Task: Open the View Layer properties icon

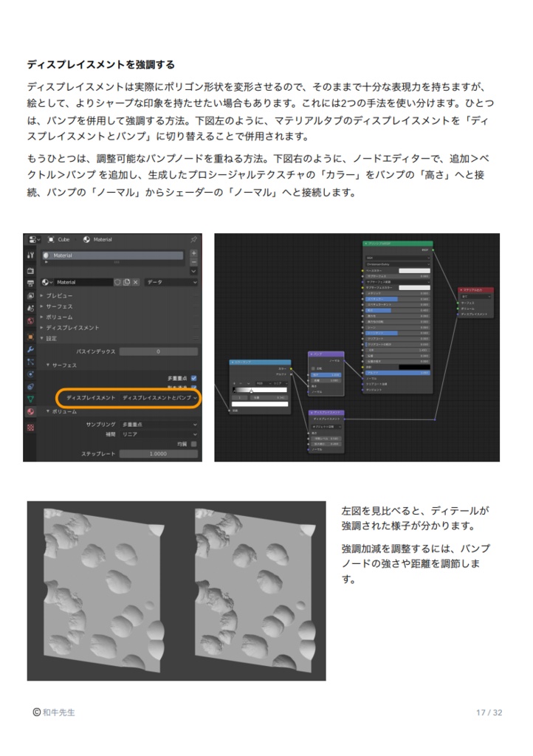Action: click(30, 295)
